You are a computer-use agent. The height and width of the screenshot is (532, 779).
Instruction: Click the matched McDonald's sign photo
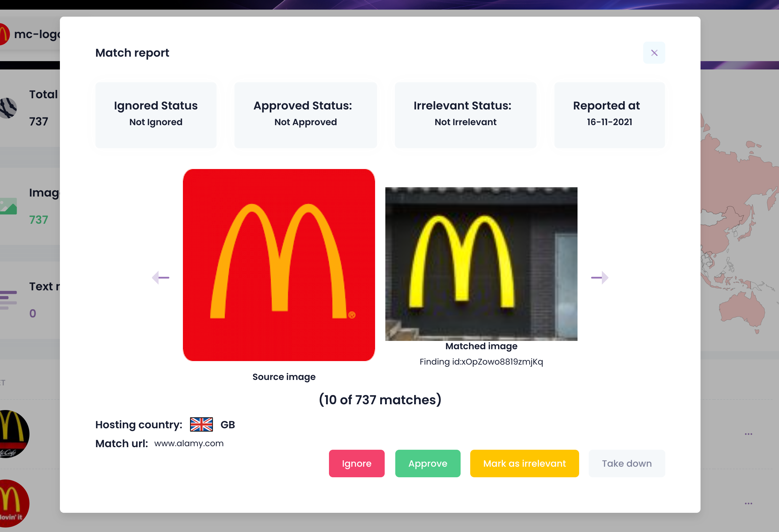click(x=481, y=264)
